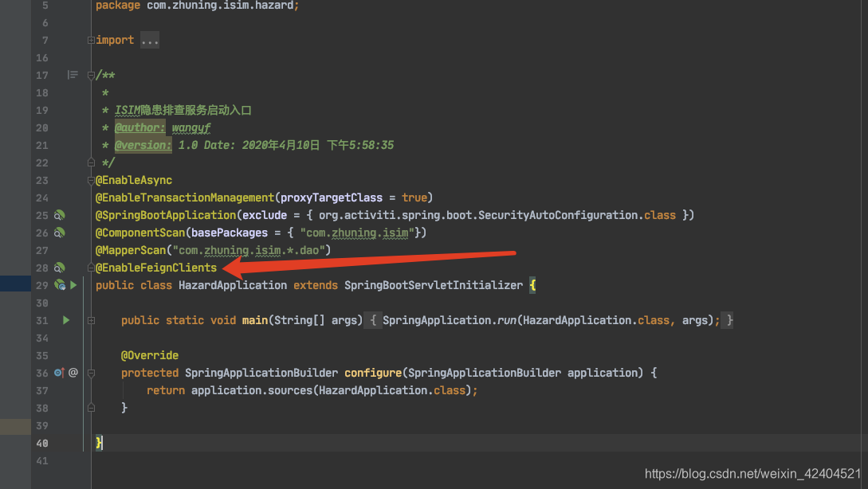Click overrides-method gutter icon on line 36
This screenshot has width=868, height=489.
(x=59, y=373)
